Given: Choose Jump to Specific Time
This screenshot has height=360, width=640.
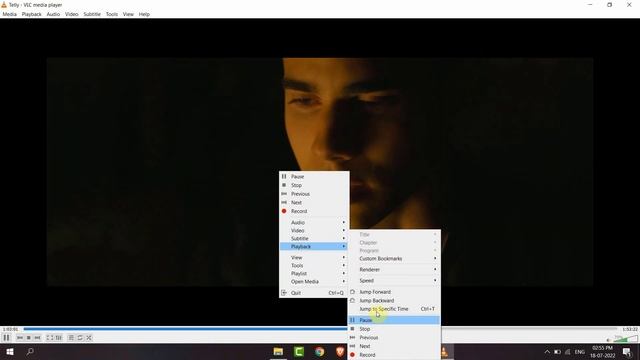Looking at the screenshot, I should [394, 309].
